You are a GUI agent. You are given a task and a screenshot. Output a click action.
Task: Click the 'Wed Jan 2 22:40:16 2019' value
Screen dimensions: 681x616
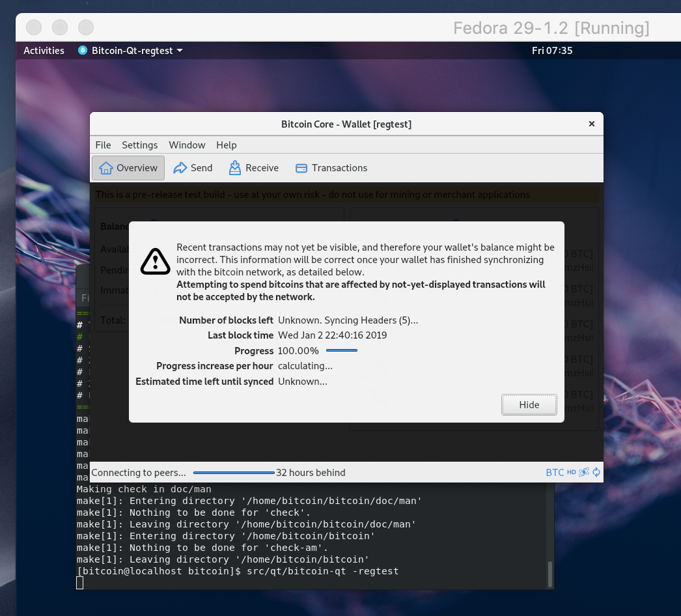332,335
